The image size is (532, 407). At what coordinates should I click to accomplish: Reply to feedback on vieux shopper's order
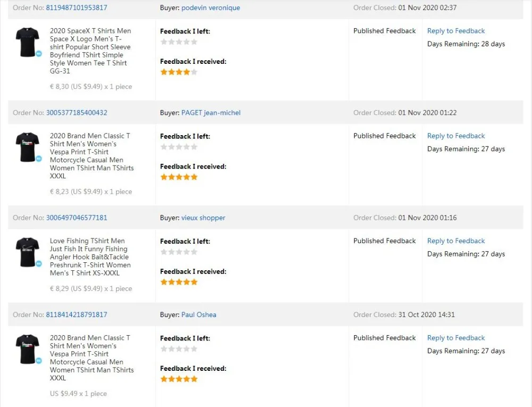[456, 241]
